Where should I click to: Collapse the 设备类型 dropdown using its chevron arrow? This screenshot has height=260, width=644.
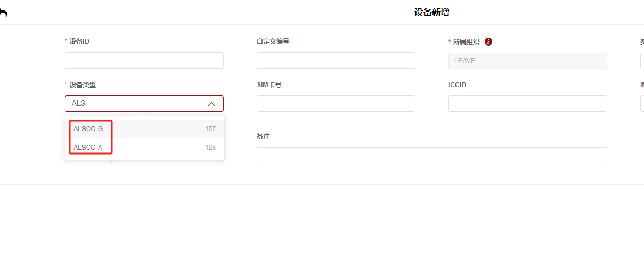pos(212,104)
